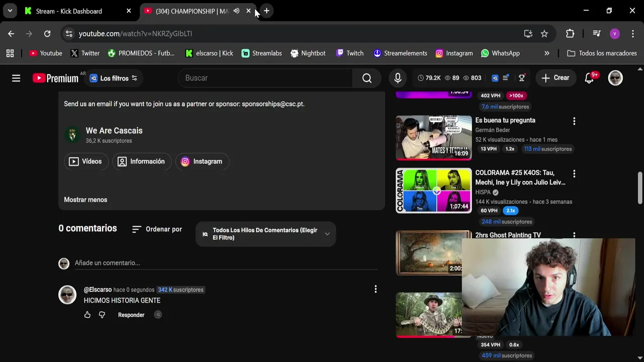Open the elscarso | Kick bookmark
644x362 pixels.
click(x=209, y=53)
